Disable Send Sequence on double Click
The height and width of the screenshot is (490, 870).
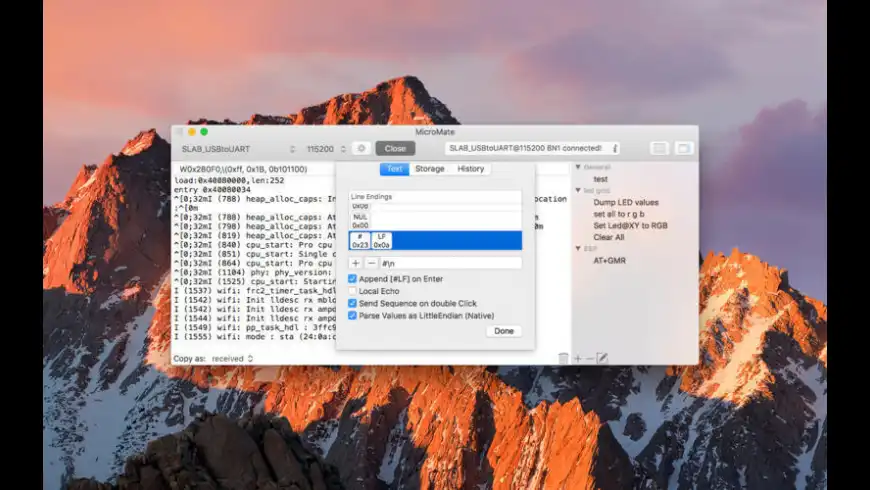(352, 303)
